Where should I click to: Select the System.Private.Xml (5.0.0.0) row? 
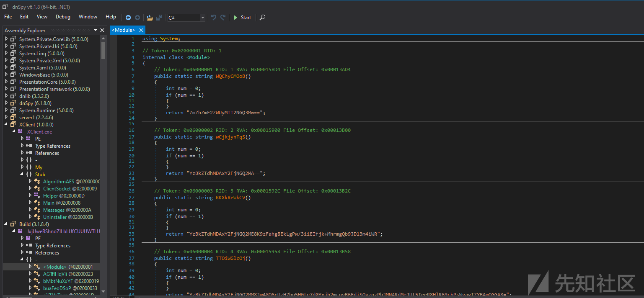[x=52, y=61]
